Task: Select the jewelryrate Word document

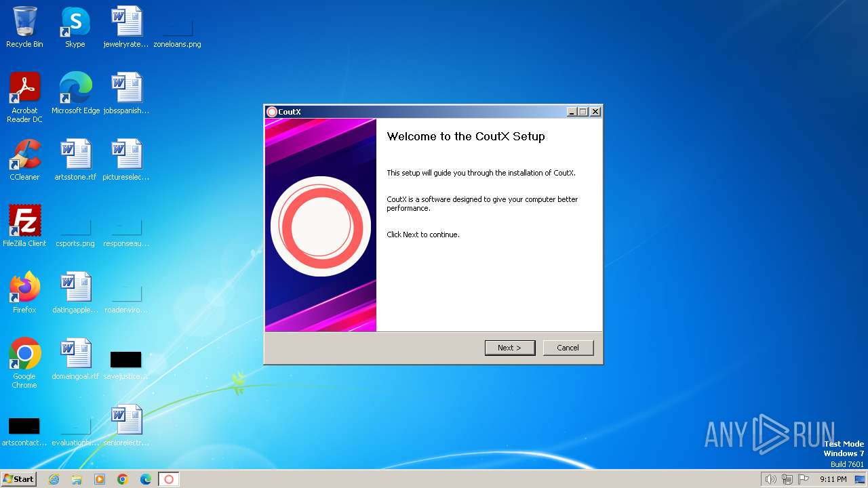Action: click(126, 27)
